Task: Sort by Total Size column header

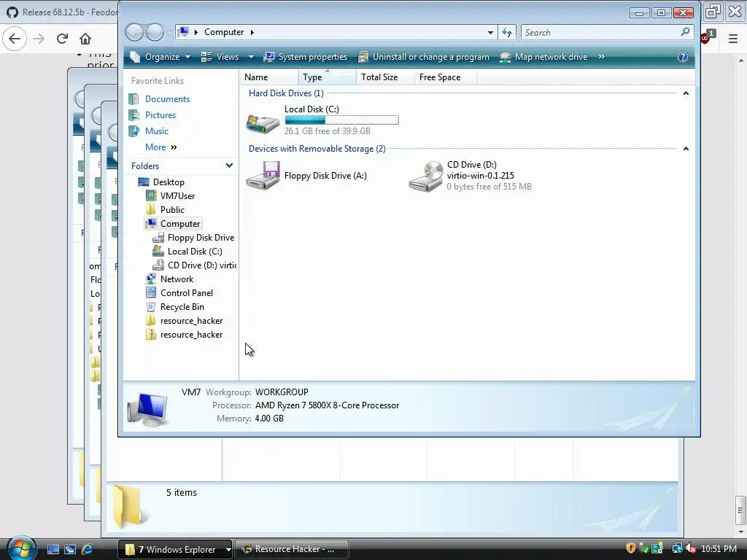Action: [385, 77]
